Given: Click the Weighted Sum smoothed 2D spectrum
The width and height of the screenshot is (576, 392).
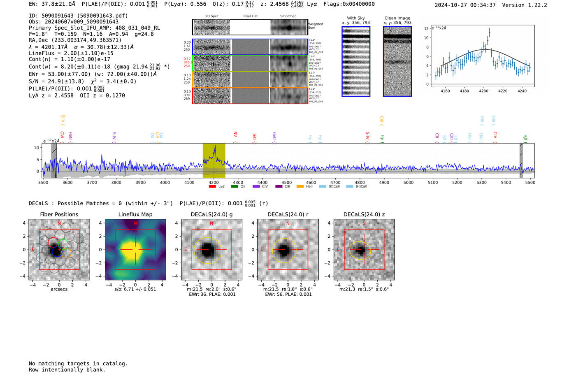Looking at the screenshot, I should coord(289,28).
